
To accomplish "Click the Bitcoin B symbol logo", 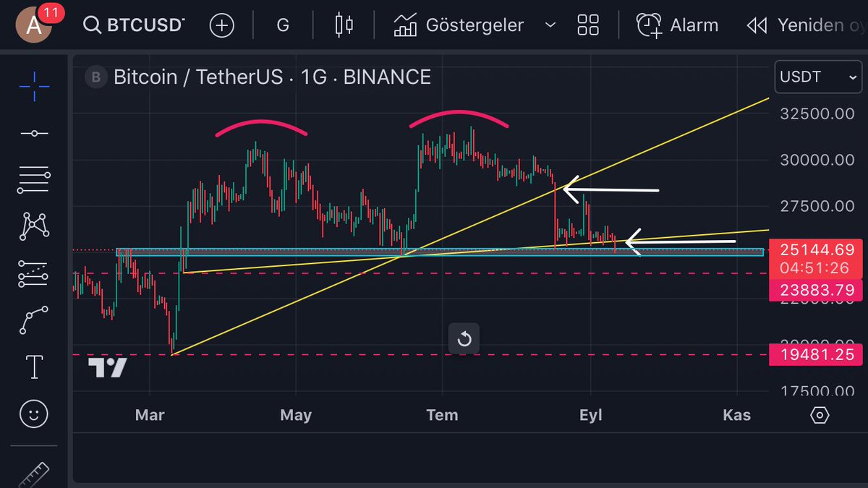I will coord(95,77).
